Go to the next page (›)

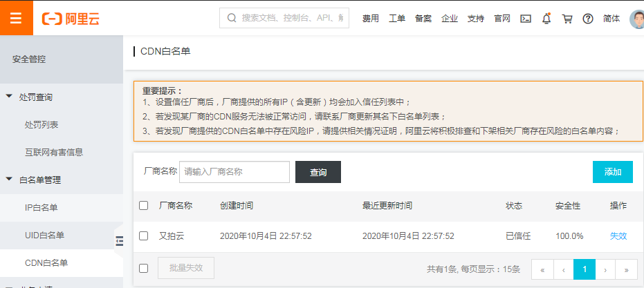tap(605, 269)
